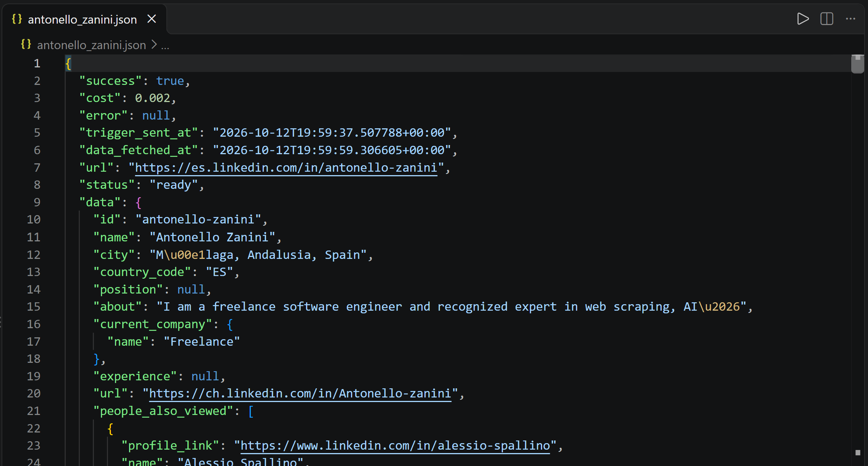Click the "ready" status value

(x=174, y=185)
